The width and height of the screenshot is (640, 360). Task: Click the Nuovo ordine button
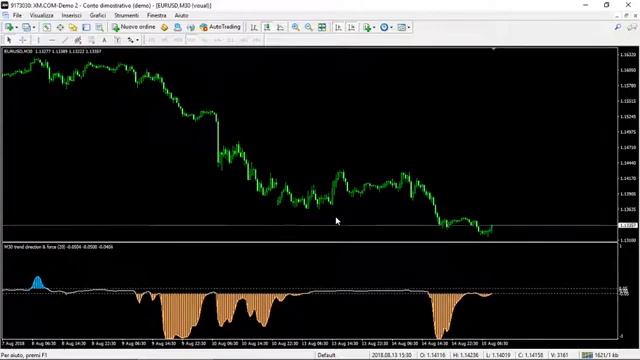point(134,27)
